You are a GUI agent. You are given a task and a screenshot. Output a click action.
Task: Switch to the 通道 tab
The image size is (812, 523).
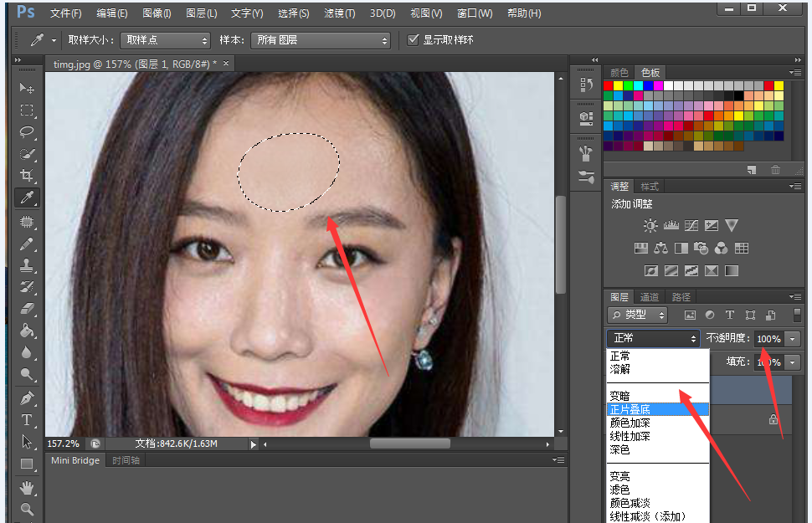[x=650, y=297]
